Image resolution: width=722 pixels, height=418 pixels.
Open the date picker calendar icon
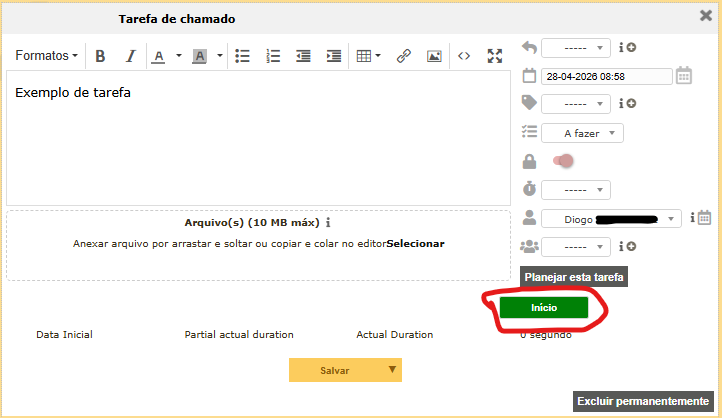[684, 75]
